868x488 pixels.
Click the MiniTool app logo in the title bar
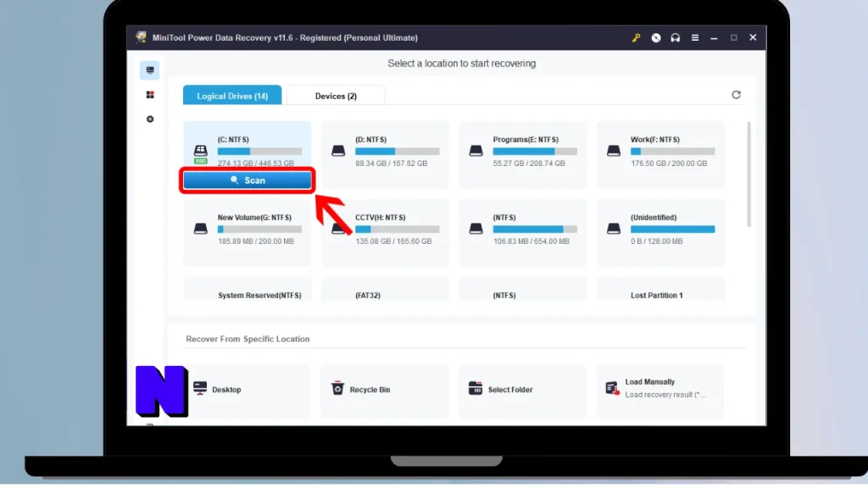pos(142,37)
